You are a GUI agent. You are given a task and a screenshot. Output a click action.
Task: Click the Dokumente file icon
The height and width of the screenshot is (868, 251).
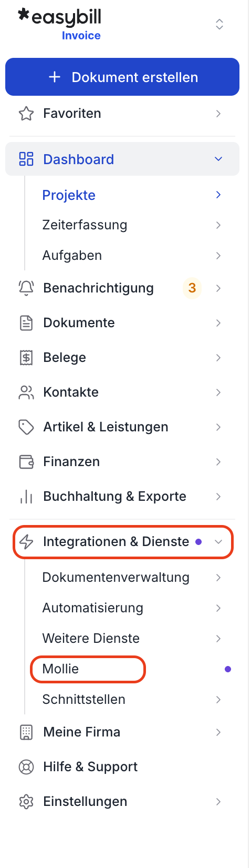pos(26,322)
